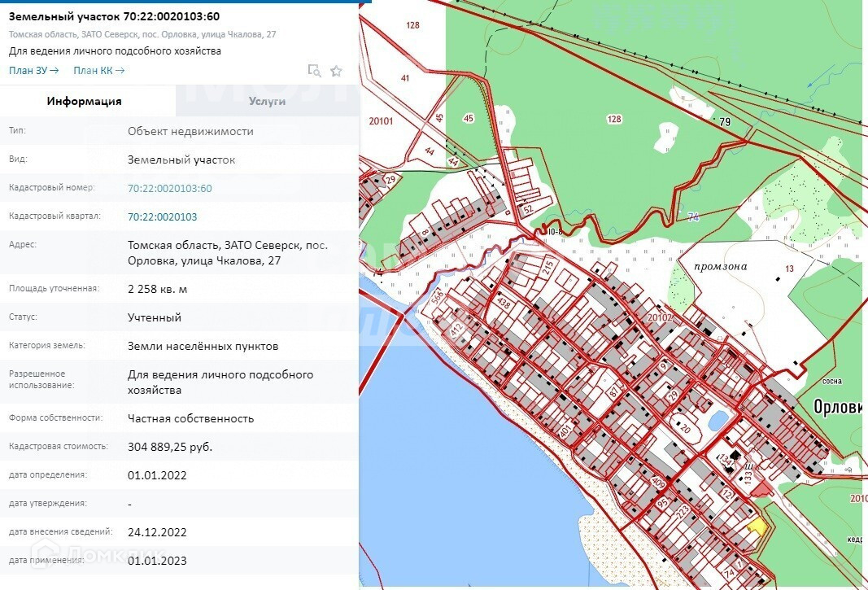
Task: Click parcel 52 on the map
Action: (527, 209)
